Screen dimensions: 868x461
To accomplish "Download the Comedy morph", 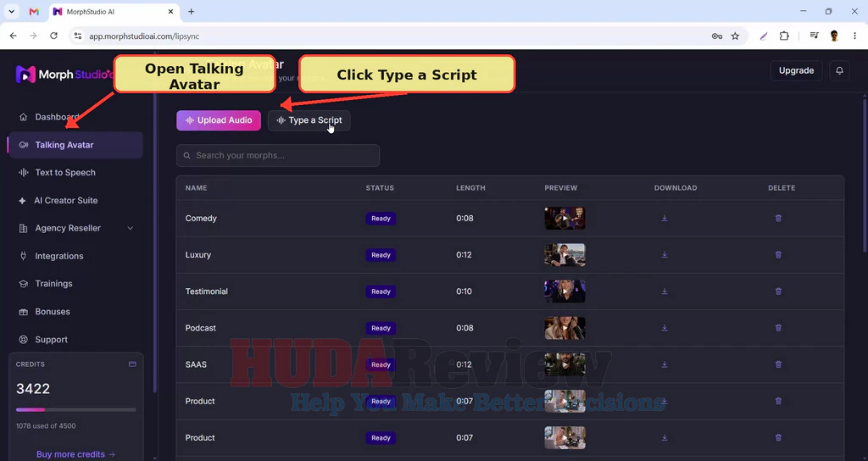I will 665,219.
